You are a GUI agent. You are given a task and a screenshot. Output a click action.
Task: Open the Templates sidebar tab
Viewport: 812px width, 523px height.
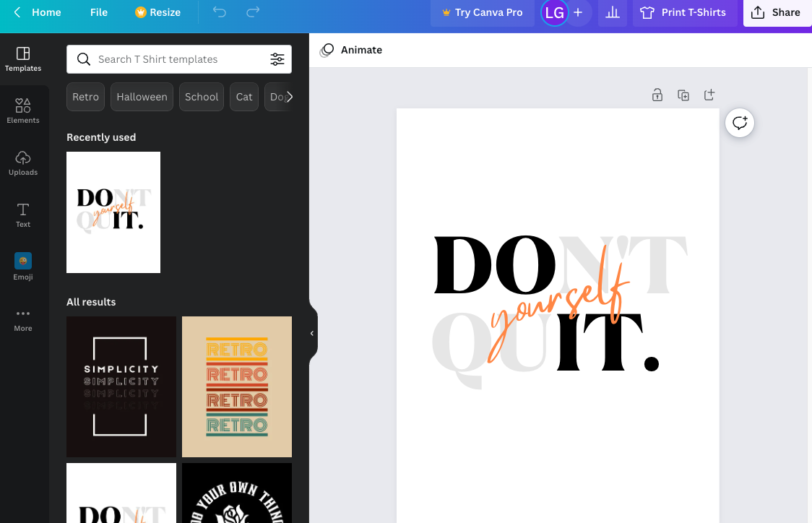click(x=23, y=59)
